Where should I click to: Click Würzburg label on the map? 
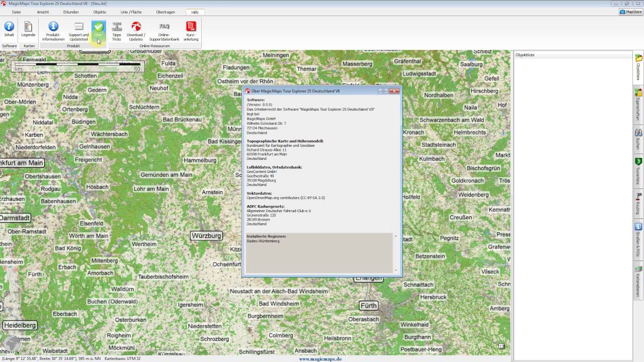click(x=206, y=235)
